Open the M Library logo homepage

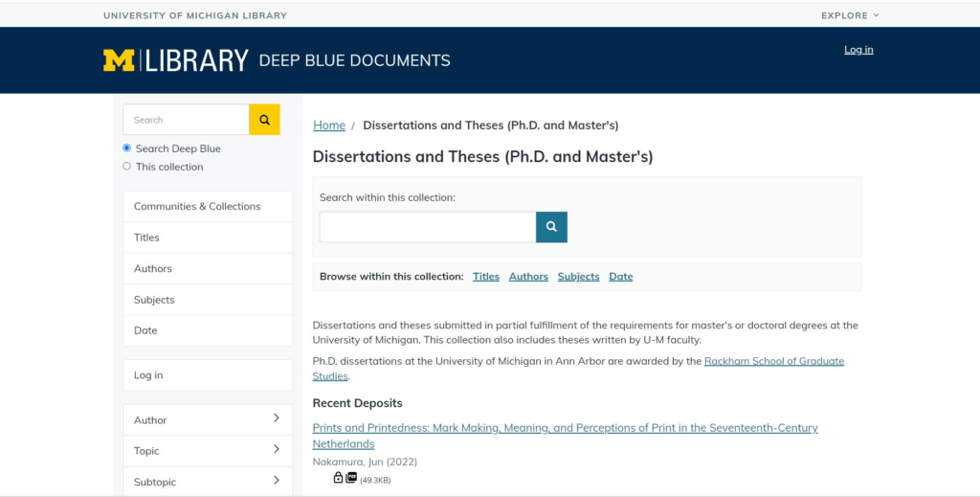(176, 60)
